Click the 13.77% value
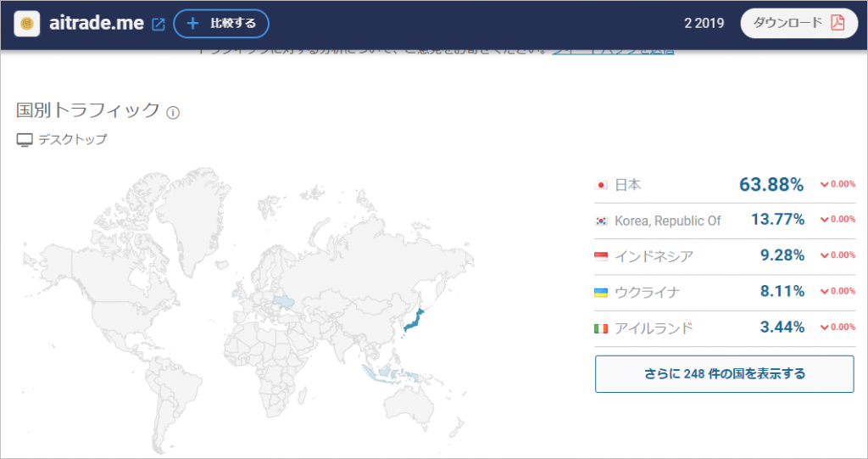This screenshot has width=868, height=459. tap(777, 220)
